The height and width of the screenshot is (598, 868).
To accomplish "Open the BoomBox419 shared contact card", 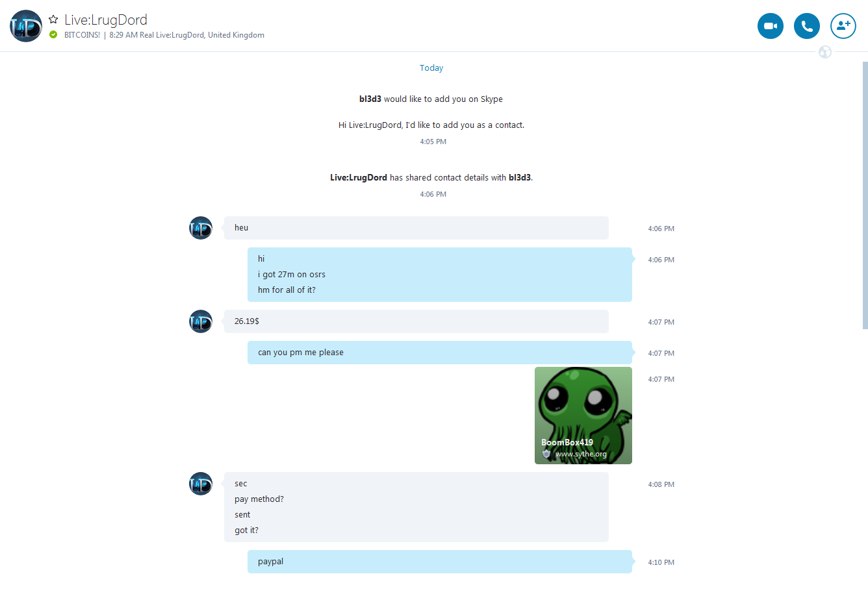I will pos(583,416).
